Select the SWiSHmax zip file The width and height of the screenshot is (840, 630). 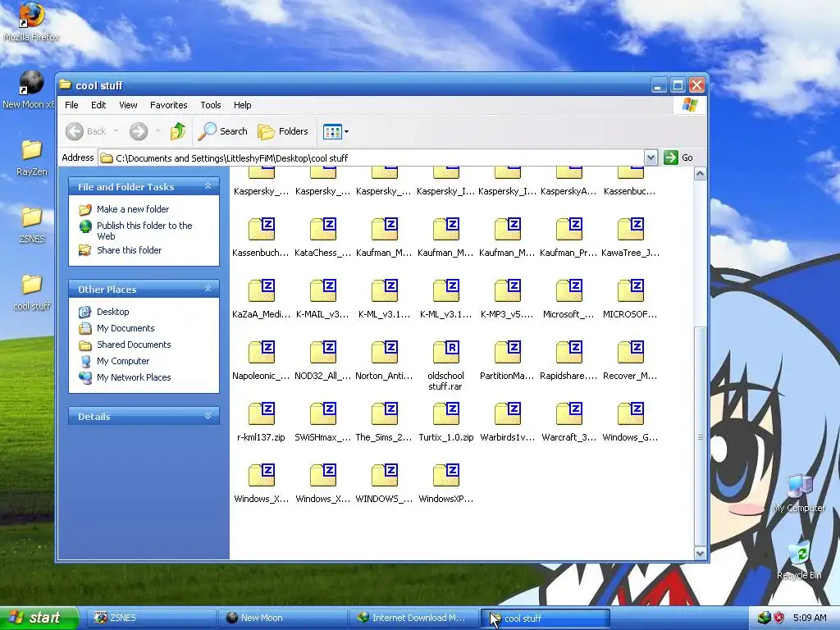tap(322, 422)
